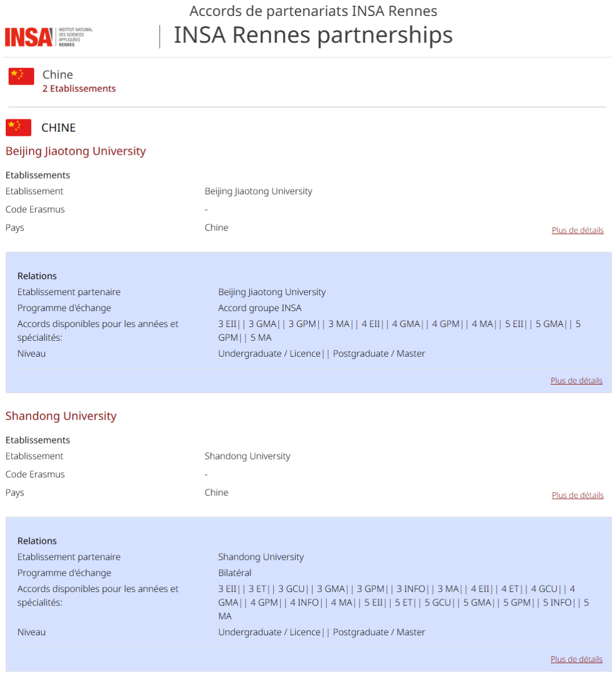Click Shandong University partner name in relations
The image size is (616, 678).
261,557
